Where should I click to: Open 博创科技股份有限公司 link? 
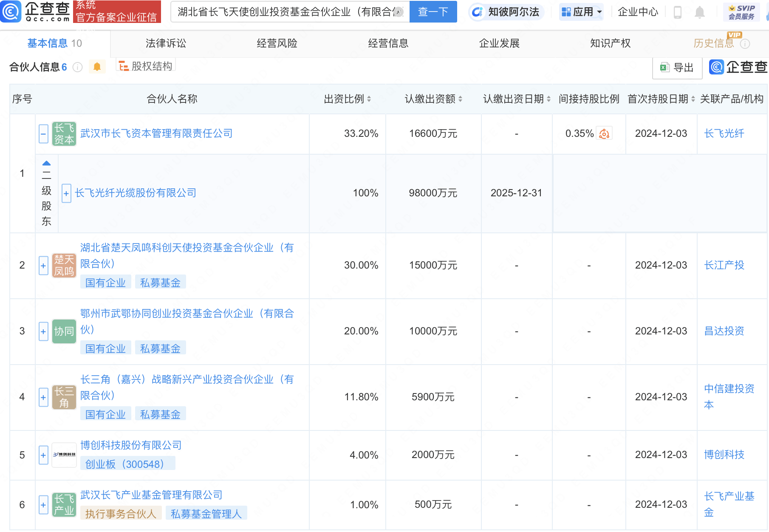[131, 445]
